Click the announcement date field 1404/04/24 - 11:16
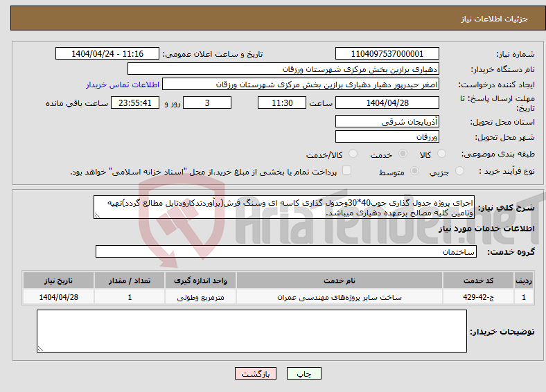Image resolution: width=546 pixels, height=392 pixels. [107, 53]
